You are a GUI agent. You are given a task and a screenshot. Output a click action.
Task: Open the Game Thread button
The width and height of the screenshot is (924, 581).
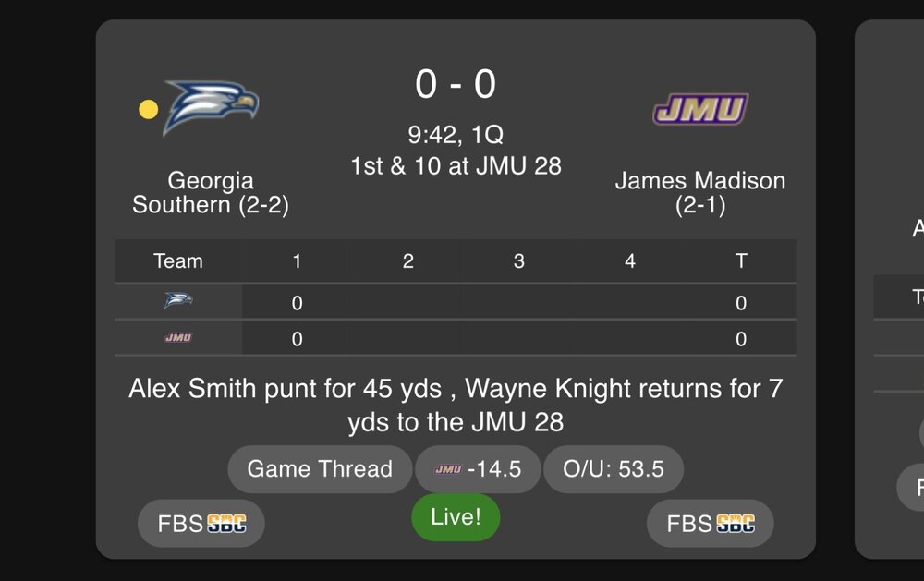pos(320,469)
